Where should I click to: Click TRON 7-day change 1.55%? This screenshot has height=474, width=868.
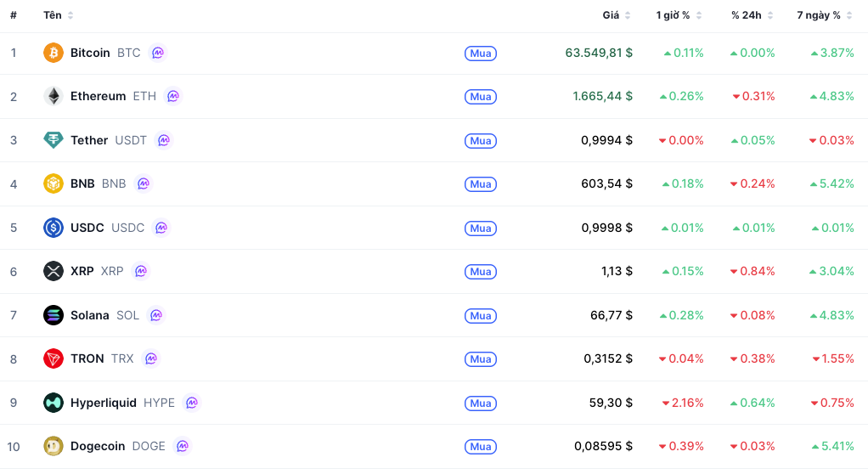(x=833, y=358)
